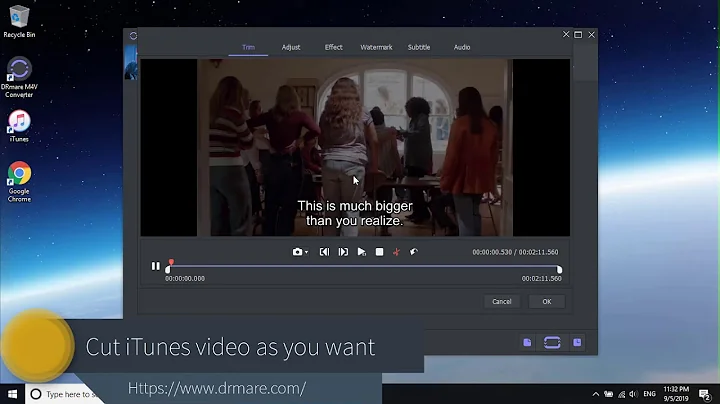
Task: Show hidden system tray icons
Action: pos(596,394)
